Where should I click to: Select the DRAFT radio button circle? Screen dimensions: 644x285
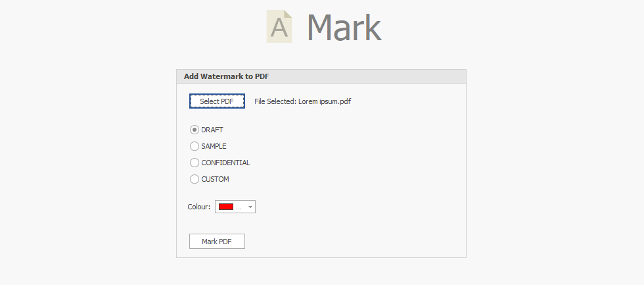(x=195, y=130)
